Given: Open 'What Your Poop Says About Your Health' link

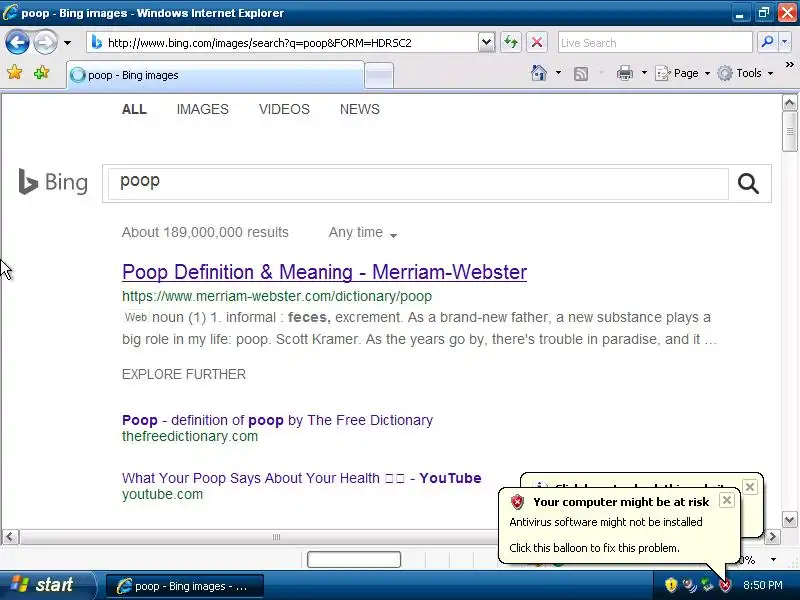Looking at the screenshot, I should point(302,478).
